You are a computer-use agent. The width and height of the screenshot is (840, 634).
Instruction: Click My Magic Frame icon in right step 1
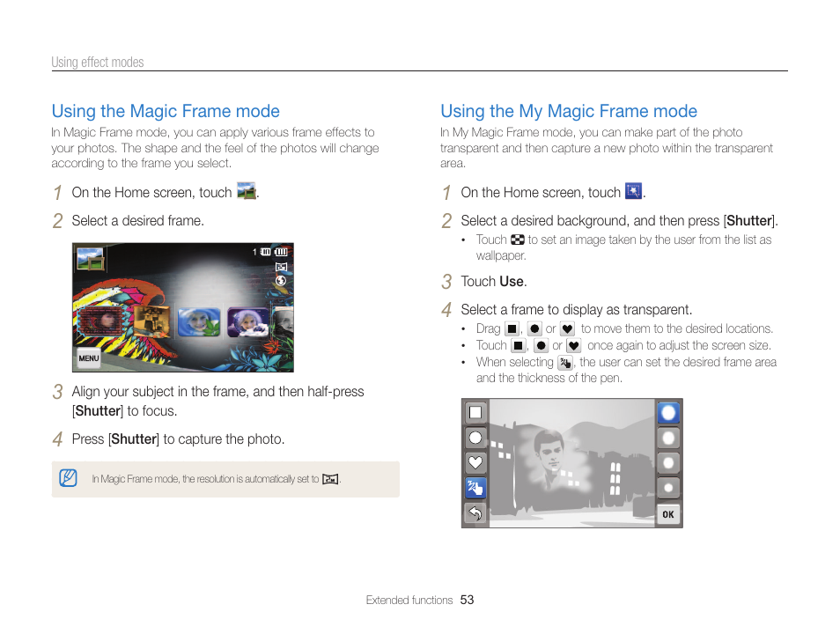(634, 191)
